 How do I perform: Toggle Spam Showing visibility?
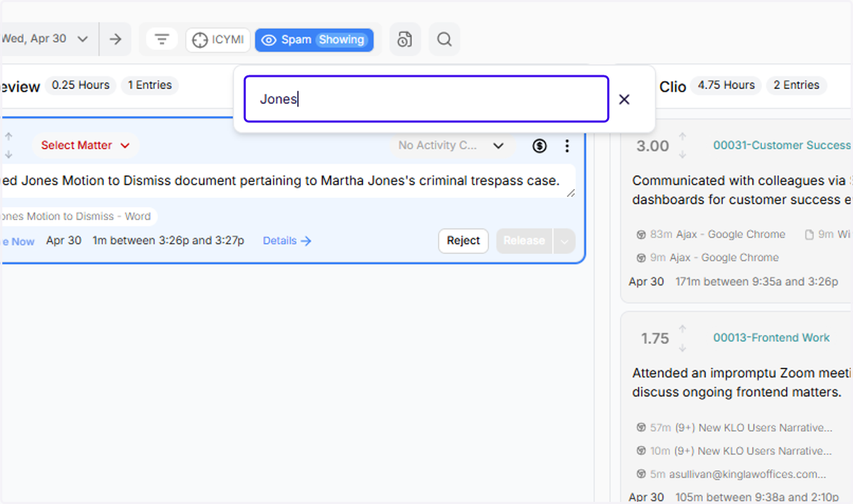(x=314, y=40)
